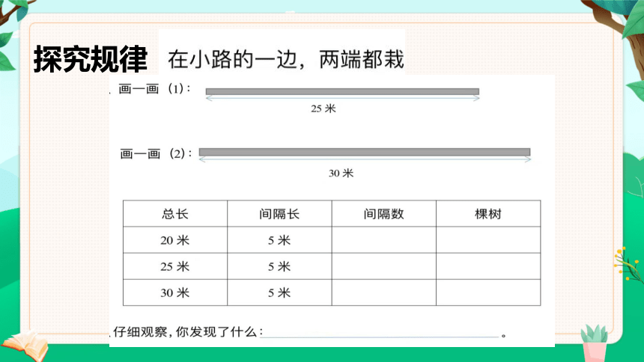Select the subtitle 在小路的一边,两端都栽
Image resolution: width=644 pixels, height=362 pixels.
coord(286,59)
